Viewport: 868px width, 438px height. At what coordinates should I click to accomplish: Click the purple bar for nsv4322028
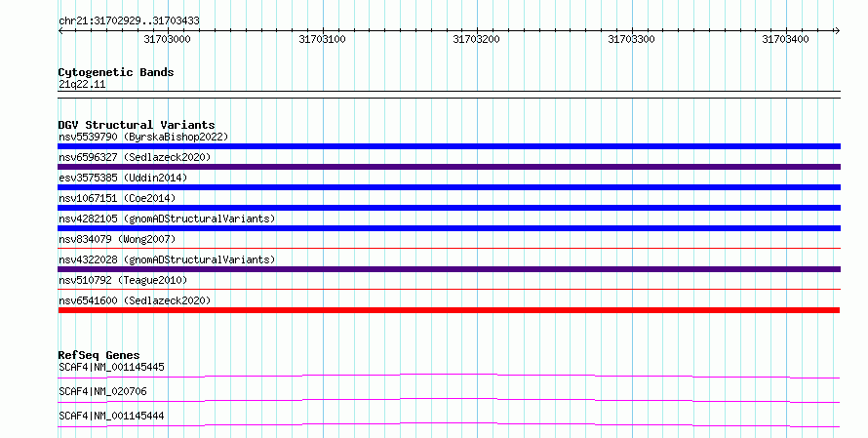(x=449, y=269)
